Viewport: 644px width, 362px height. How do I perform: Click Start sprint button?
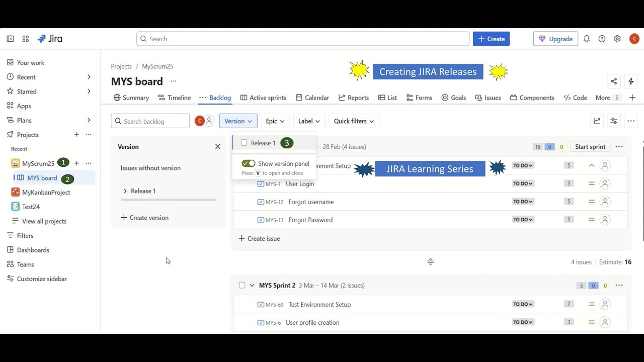(x=590, y=146)
